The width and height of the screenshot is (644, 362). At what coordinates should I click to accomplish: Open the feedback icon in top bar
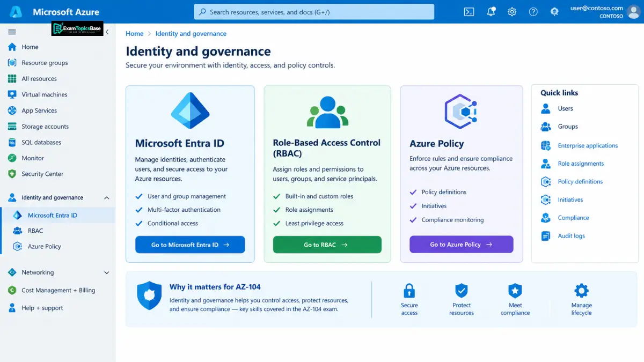[554, 12]
